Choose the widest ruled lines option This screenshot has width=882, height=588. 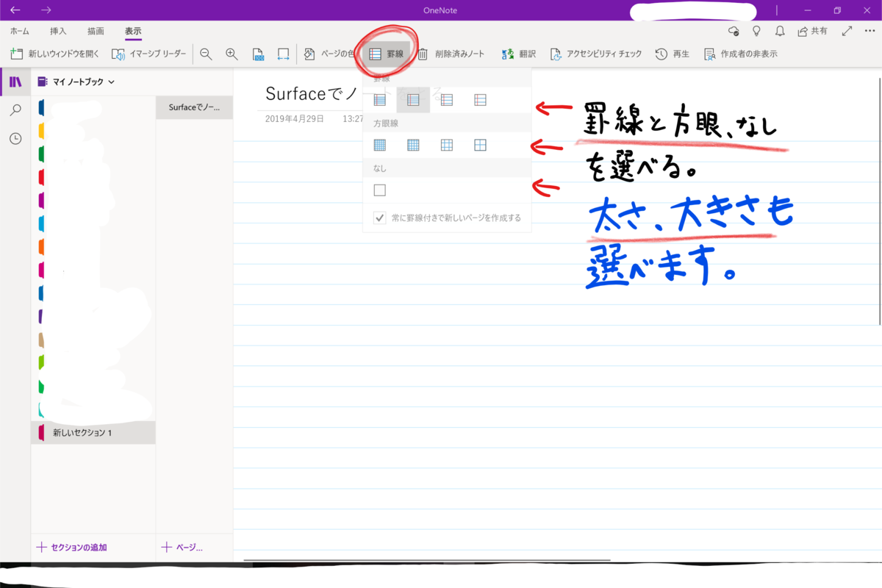click(480, 99)
